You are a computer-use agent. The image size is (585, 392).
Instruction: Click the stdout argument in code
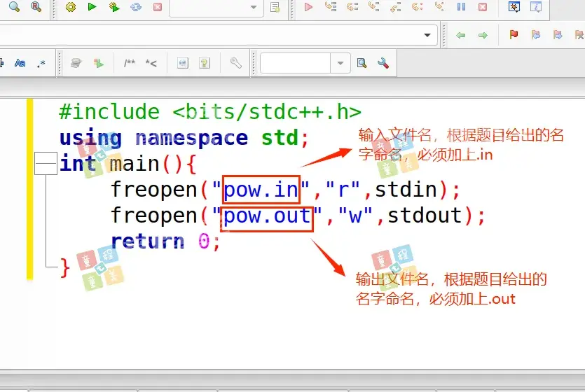point(425,216)
